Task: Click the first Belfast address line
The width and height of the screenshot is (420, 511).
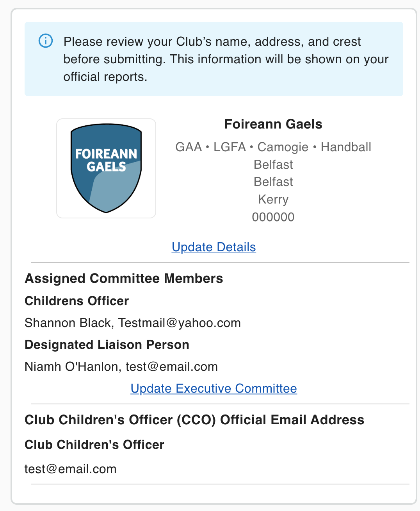Action: pyautogui.click(x=273, y=164)
